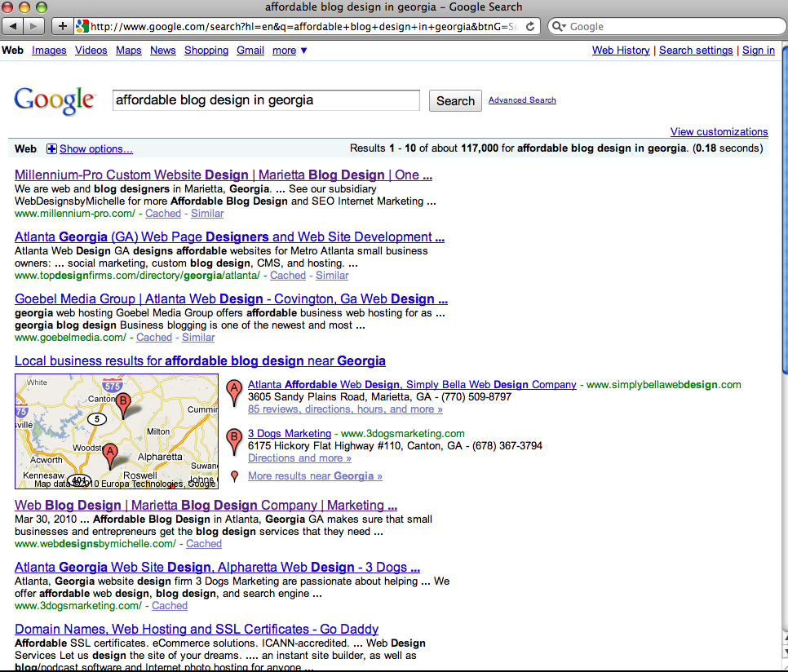Screen dimensions: 788x672
Task: Click marker B on the map thumbnail
Action: coord(123,406)
